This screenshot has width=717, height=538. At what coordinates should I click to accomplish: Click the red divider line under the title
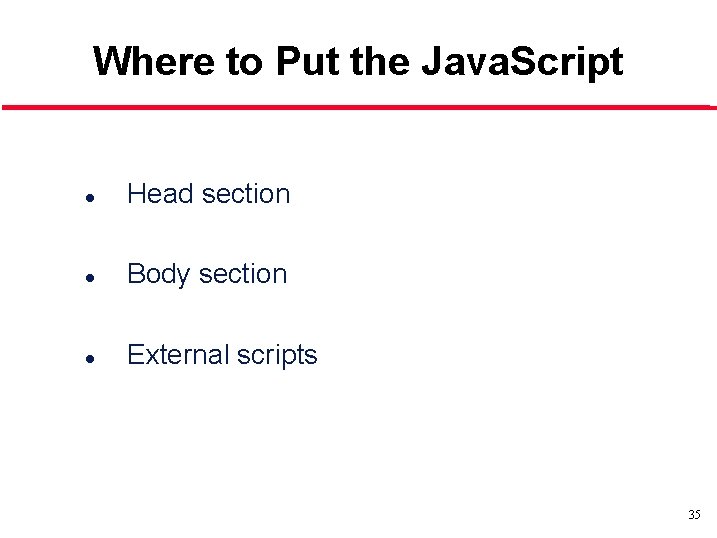coord(357,106)
